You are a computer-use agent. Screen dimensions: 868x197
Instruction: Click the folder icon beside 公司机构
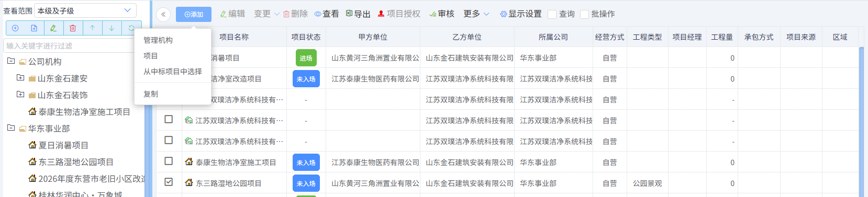coord(23,62)
